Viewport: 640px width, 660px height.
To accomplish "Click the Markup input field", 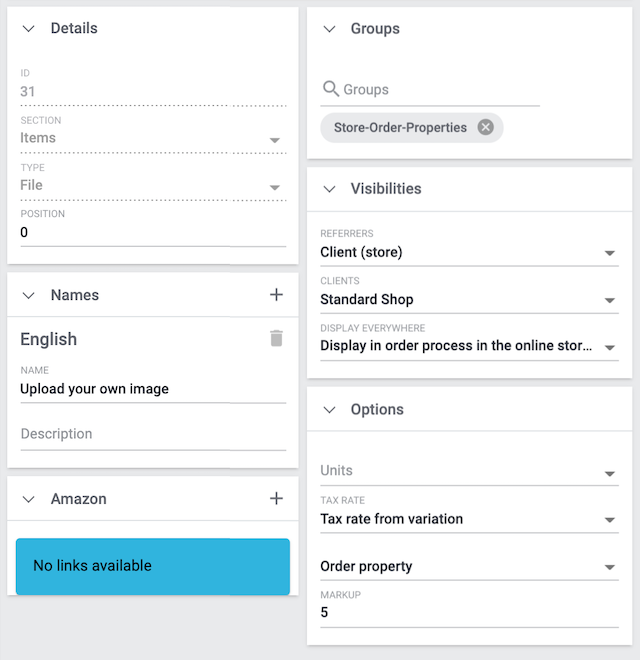I will coord(468,613).
